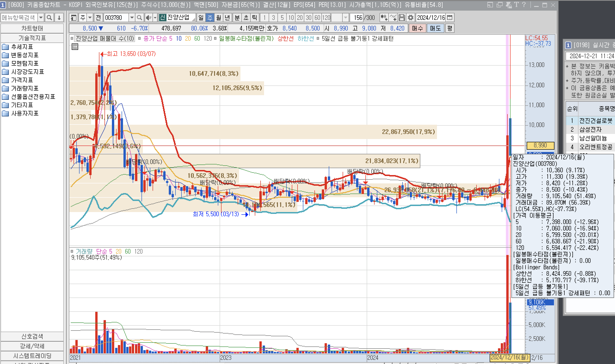
Task: Toggle the 거래량 indicator checkbox
Action: pyautogui.click(x=72, y=251)
